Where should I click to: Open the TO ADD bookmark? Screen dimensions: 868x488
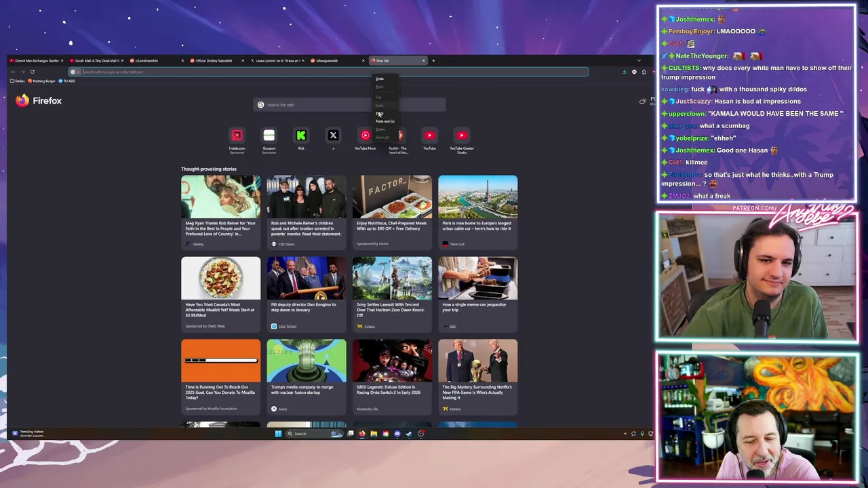(67, 81)
